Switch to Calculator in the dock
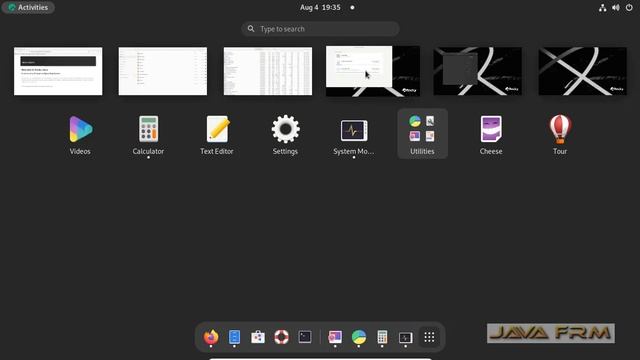This screenshot has width=640, height=360. [x=382, y=337]
